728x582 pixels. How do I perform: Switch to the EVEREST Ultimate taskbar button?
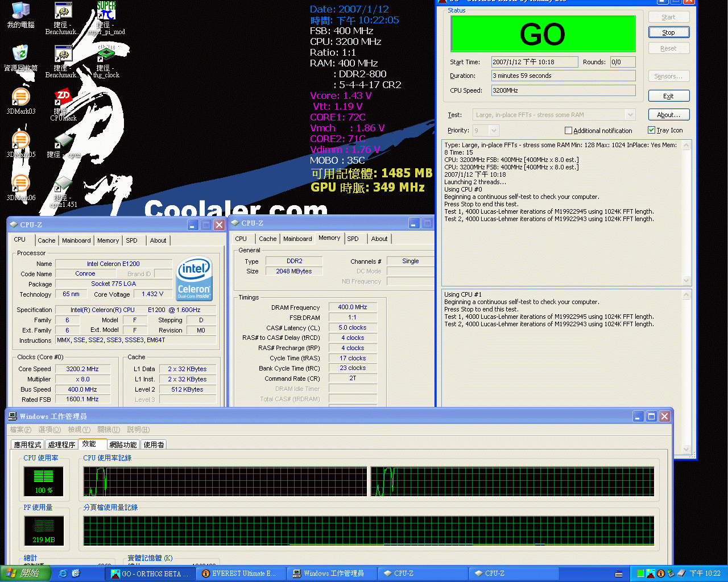pyautogui.click(x=241, y=573)
